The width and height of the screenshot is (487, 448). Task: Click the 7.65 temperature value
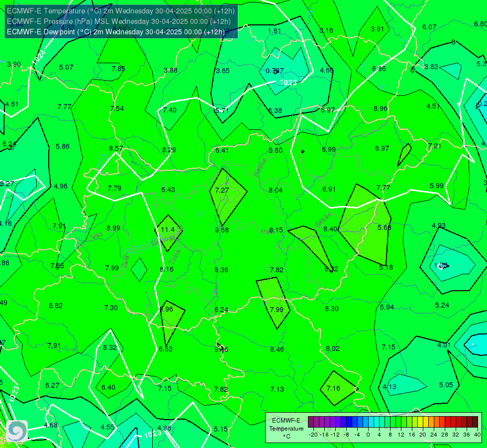click(x=58, y=265)
